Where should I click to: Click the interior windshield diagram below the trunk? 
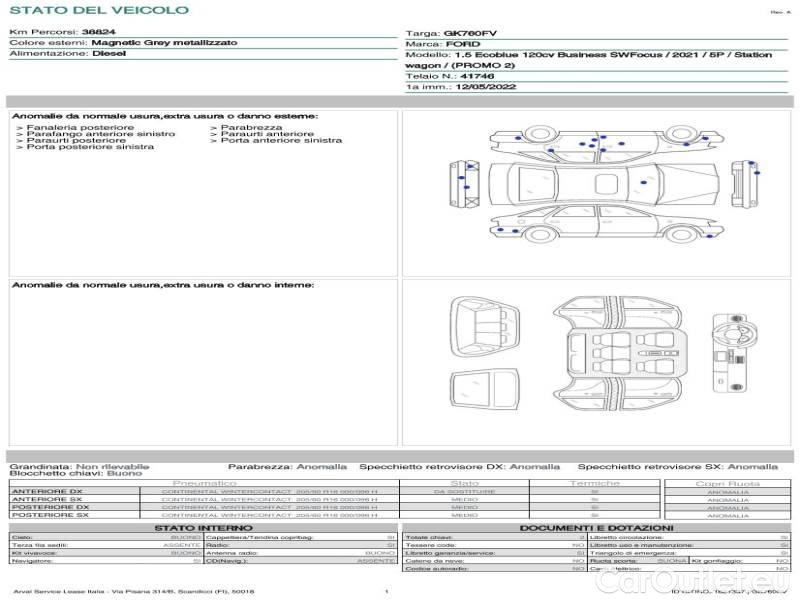485,389
